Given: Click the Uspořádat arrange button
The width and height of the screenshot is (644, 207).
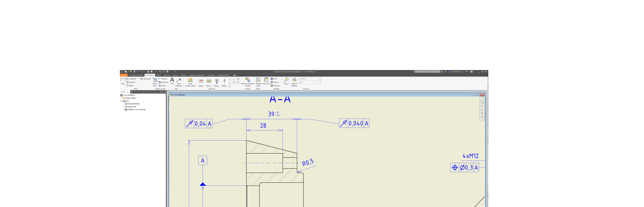Looking at the screenshot, I should pyautogui.click(x=145, y=79).
